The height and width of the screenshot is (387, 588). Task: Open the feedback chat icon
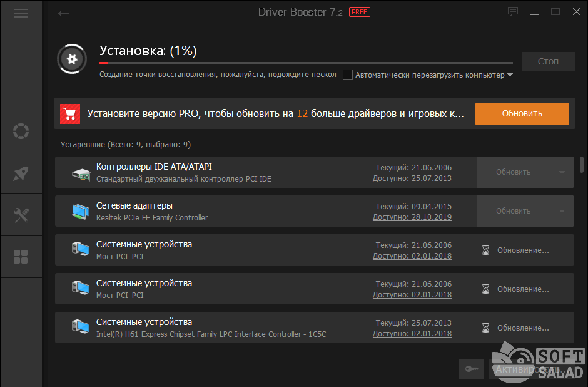pyautogui.click(x=513, y=12)
